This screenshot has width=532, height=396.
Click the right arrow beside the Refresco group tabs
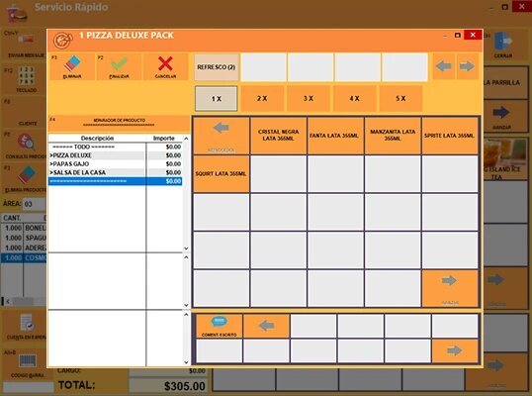click(x=467, y=66)
